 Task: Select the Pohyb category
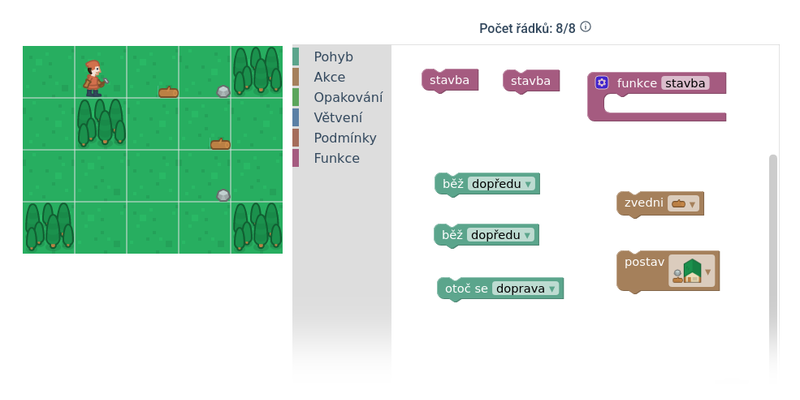[333, 57]
